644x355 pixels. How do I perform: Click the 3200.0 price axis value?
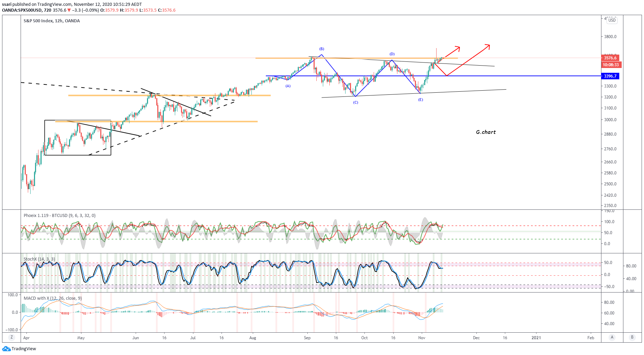pyautogui.click(x=610, y=97)
